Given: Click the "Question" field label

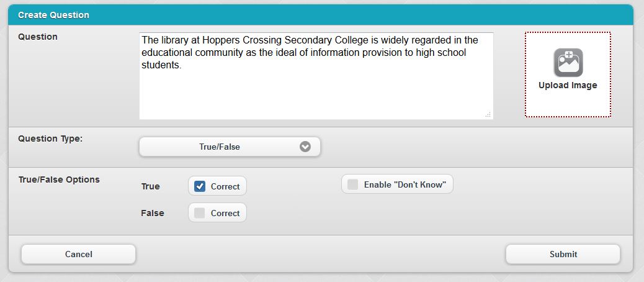Looking at the screenshot, I should [38, 37].
